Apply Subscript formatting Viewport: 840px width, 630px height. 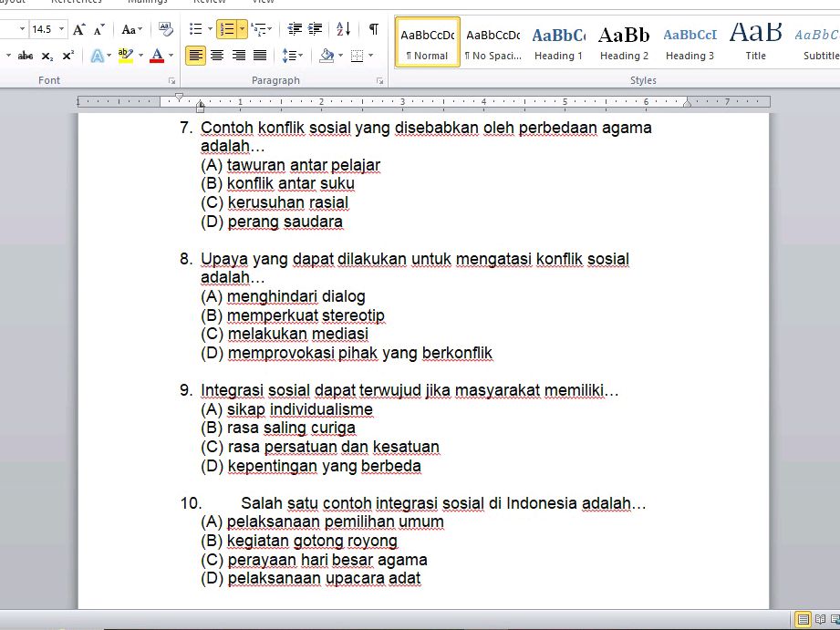pyautogui.click(x=47, y=56)
